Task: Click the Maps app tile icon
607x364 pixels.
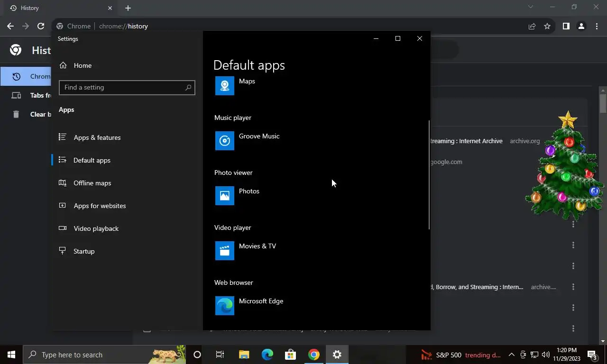Action: 225,86
